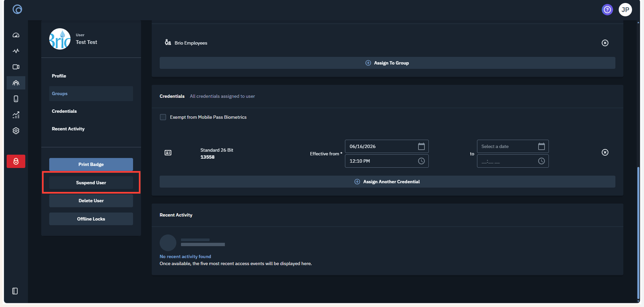Click the Brio Employees group name
The height and width of the screenshot is (307, 644).
tap(191, 43)
